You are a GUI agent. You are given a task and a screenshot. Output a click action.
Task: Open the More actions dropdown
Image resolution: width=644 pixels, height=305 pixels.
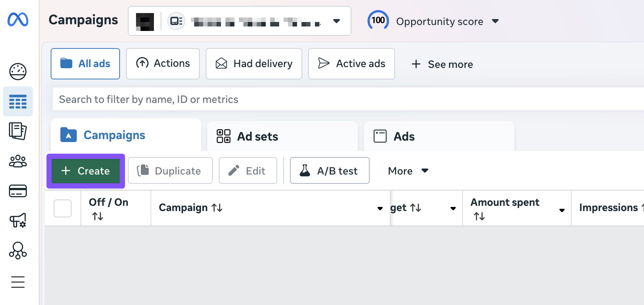[x=408, y=171]
